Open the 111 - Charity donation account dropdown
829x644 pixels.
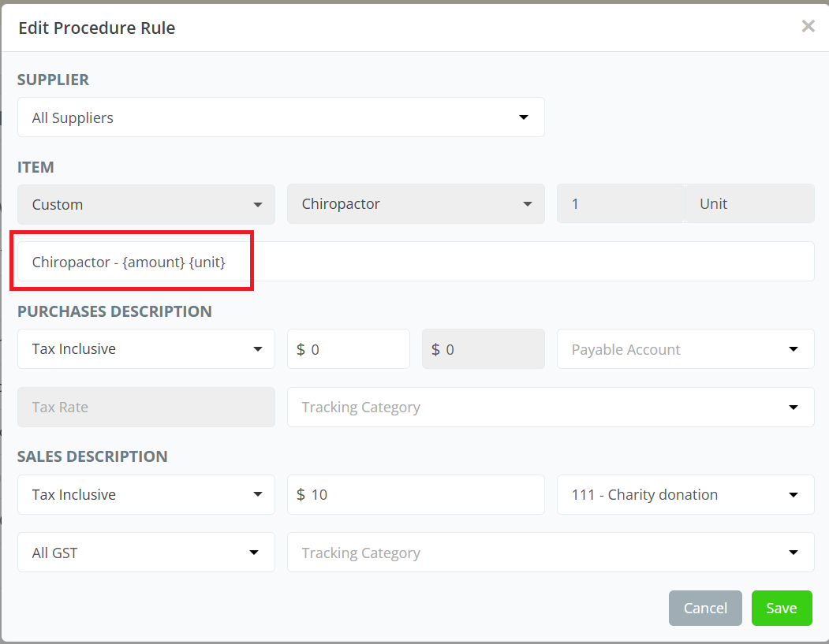coord(685,495)
